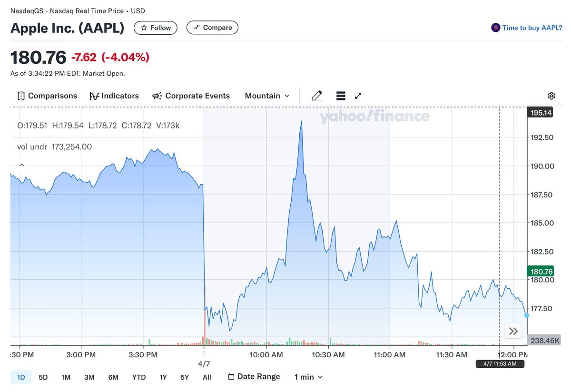The height and width of the screenshot is (392, 571).
Task: Click the -7.62 (-4.04%) change value
Action: pyautogui.click(x=110, y=58)
